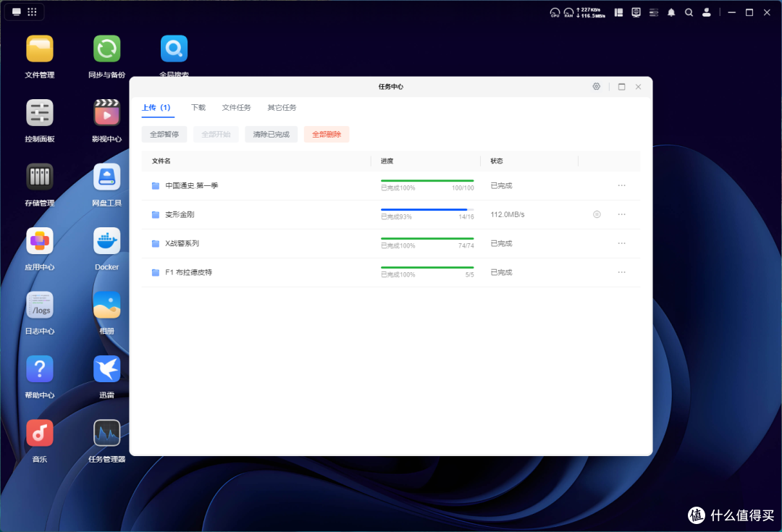
Task: Open the layout panel icon in top bar
Action: point(618,12)
